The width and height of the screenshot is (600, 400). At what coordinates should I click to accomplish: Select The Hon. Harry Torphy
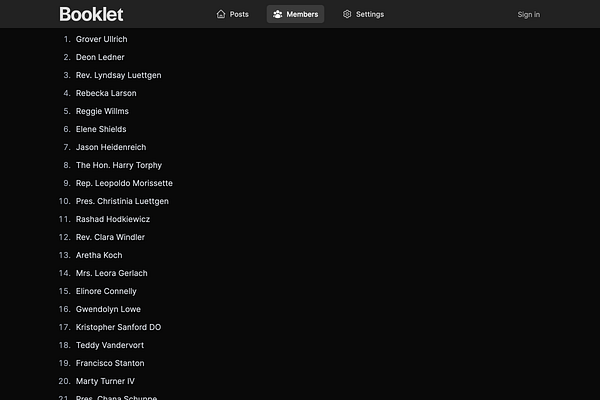coord(119,165)
